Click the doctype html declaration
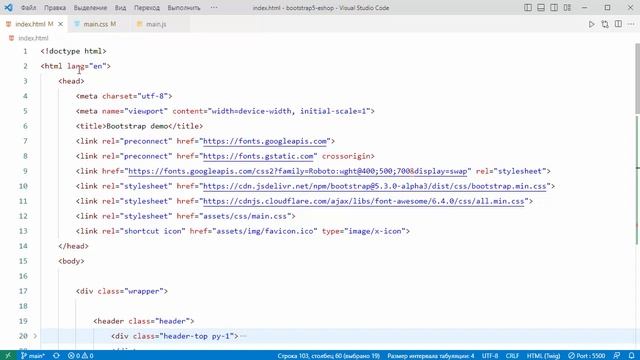This screenshot has width=640, height=360. 73,51
